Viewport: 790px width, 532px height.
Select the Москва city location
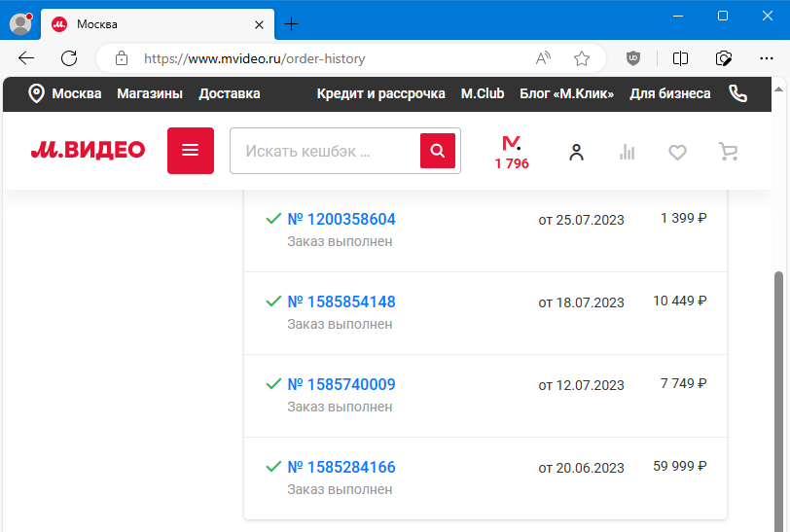pyautogui.click(x=65, y=93)
